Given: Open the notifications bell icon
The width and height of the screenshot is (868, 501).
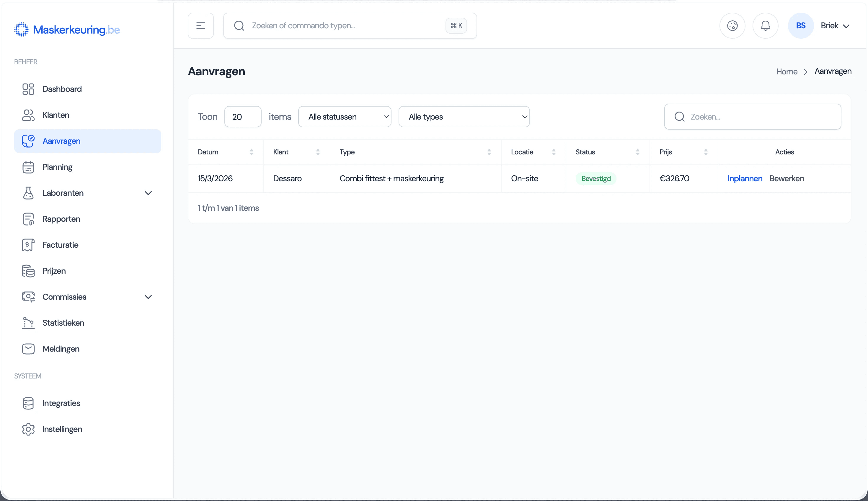Looking at the screenshot, I should (x=765, y=26).
